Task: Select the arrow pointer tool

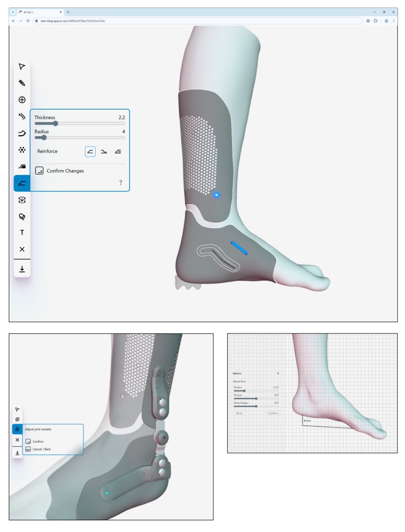Action: pyautogui.click(x=22, y=67)
